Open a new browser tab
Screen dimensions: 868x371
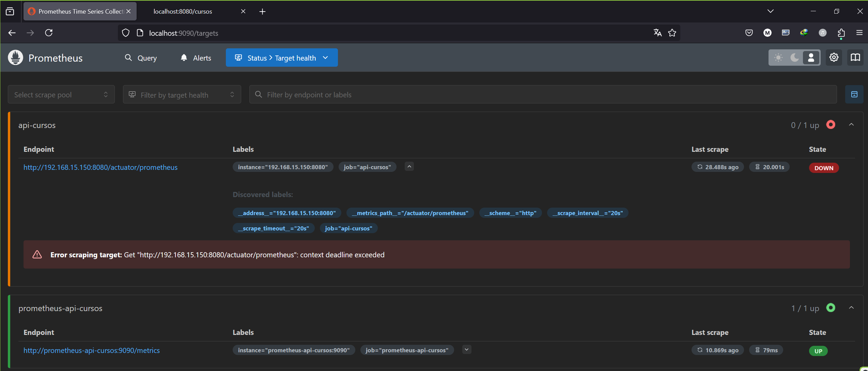262,12
